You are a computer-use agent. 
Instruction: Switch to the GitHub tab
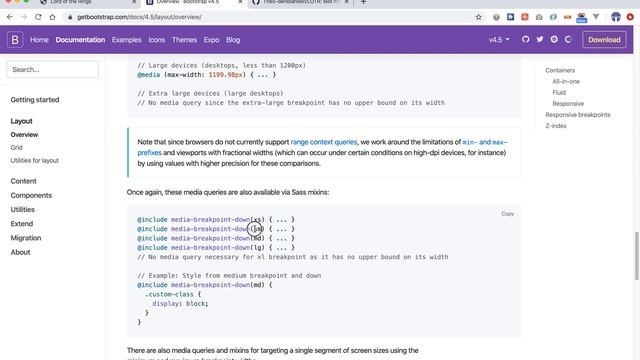pyautogui.click(x=300, y=2)
